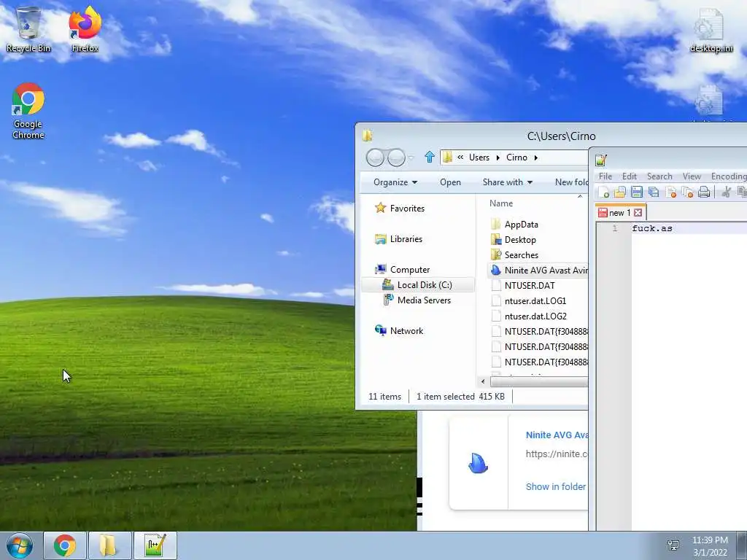
Task: Click the Up arrow icon in Explorer
Action: [429, 157]
